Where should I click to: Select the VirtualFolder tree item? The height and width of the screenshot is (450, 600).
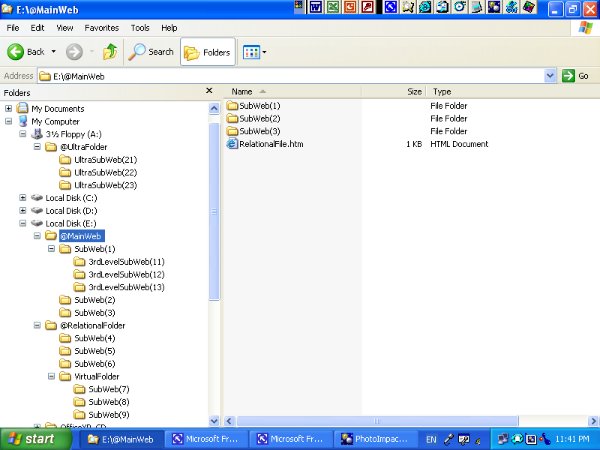(99, 377)
